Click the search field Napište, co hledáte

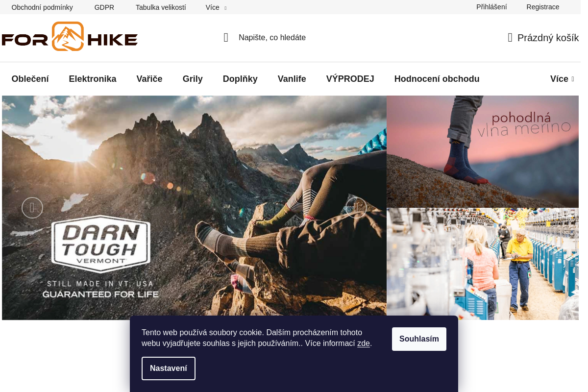tap(272, 38)
